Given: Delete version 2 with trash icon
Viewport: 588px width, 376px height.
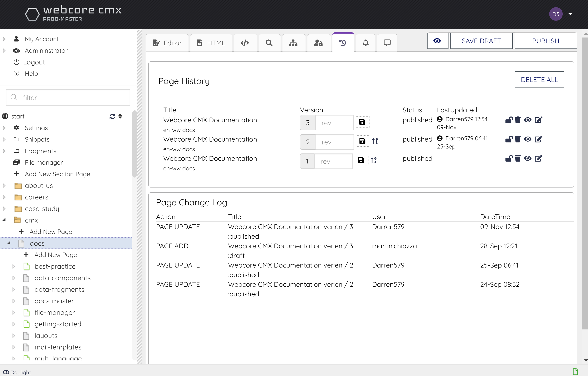Looking at the screenshot, I should point(517,139).
